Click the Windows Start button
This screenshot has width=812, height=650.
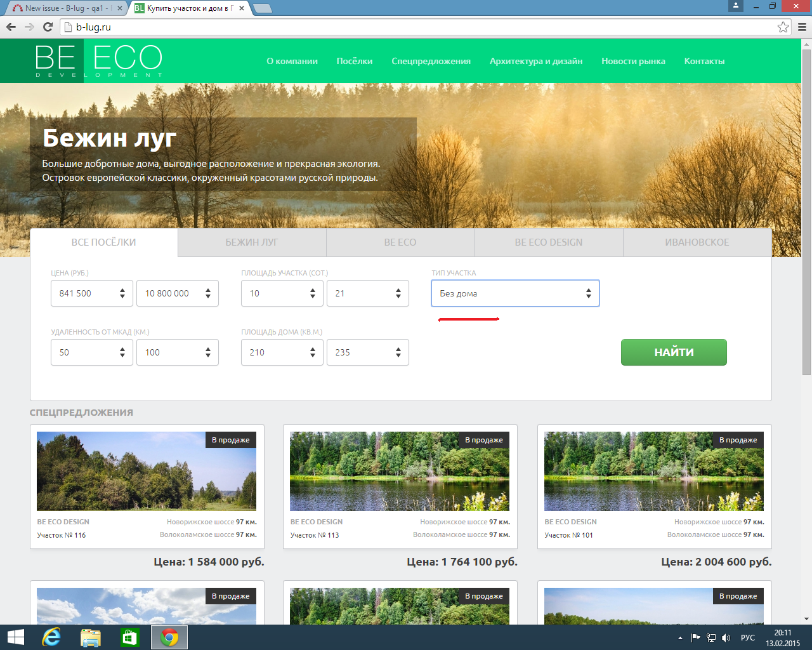15,637
